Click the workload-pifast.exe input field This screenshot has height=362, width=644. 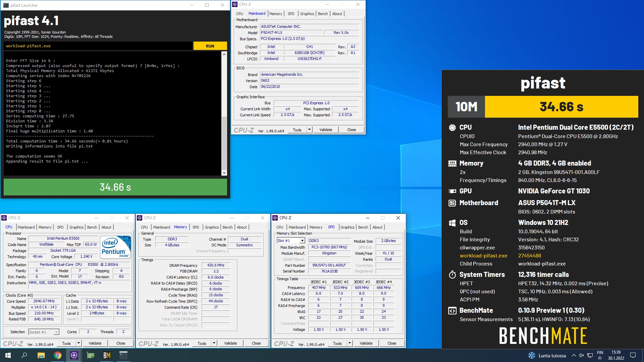point(98,46)
